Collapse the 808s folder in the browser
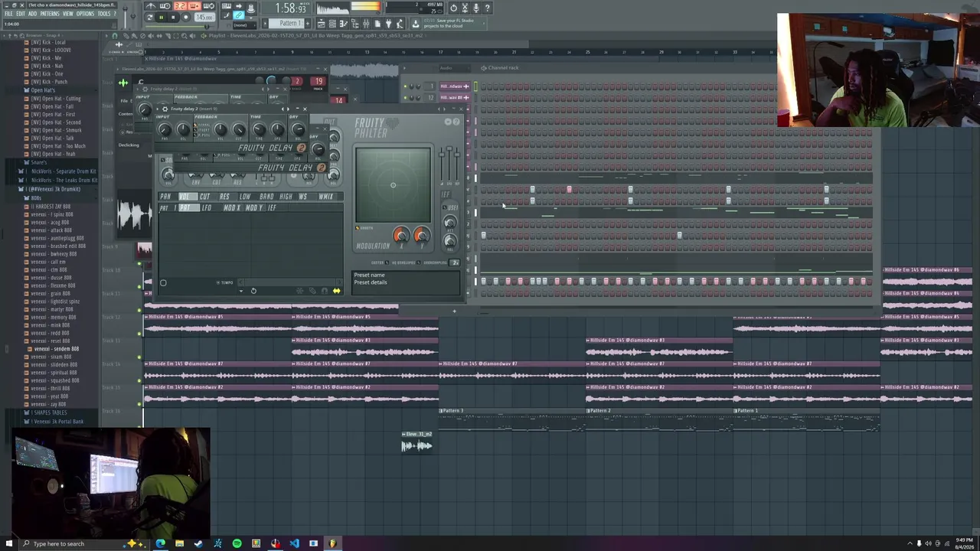This screenshot has width=980, height=551. pyautogui.click(x=36, y=198)
